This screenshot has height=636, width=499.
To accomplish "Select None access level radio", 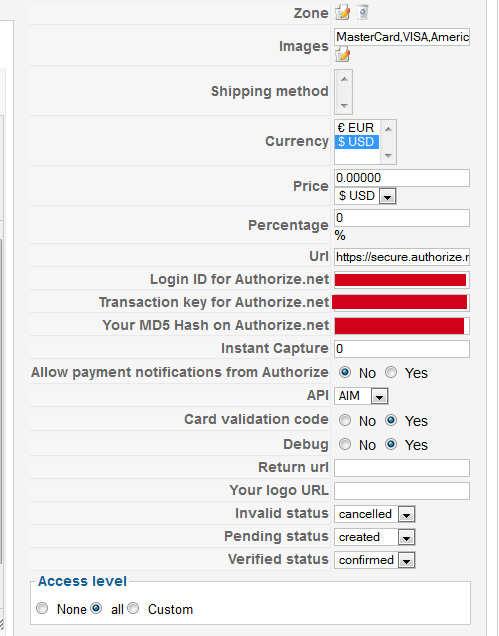I will (x=42, y=608).
